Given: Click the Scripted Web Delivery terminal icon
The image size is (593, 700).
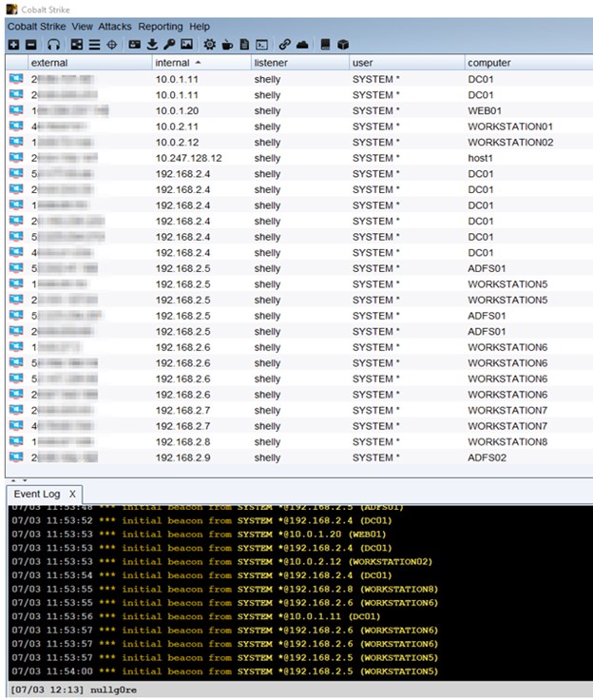Looking at the screenshot, I should (x=262, y=45).
